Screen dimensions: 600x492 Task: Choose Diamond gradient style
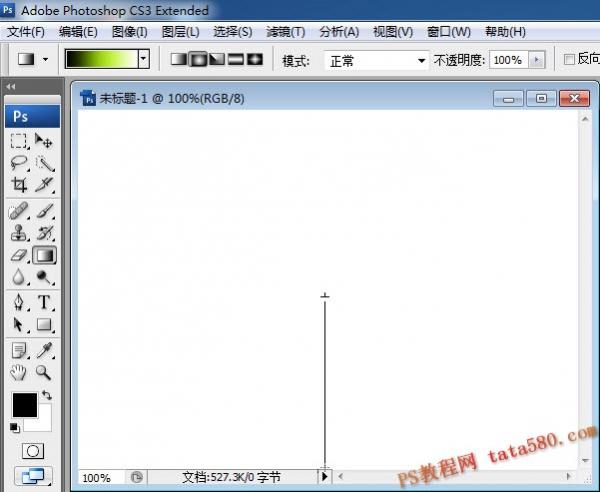coord(255,59)
